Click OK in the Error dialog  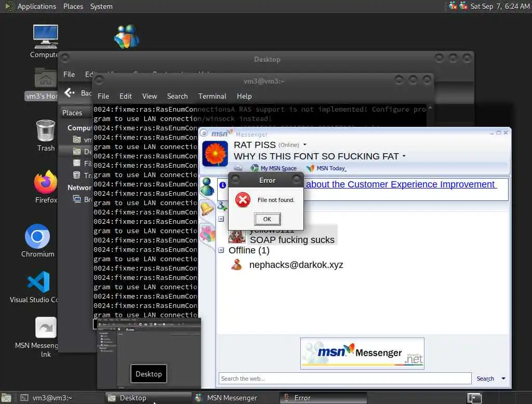pyautogui.click(x=268, y=219)
